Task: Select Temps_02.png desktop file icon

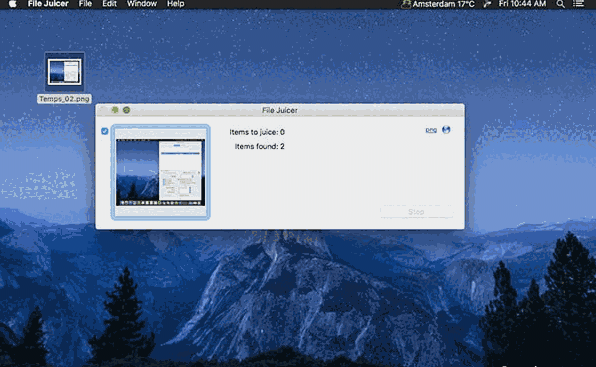Action: (64, 72)
